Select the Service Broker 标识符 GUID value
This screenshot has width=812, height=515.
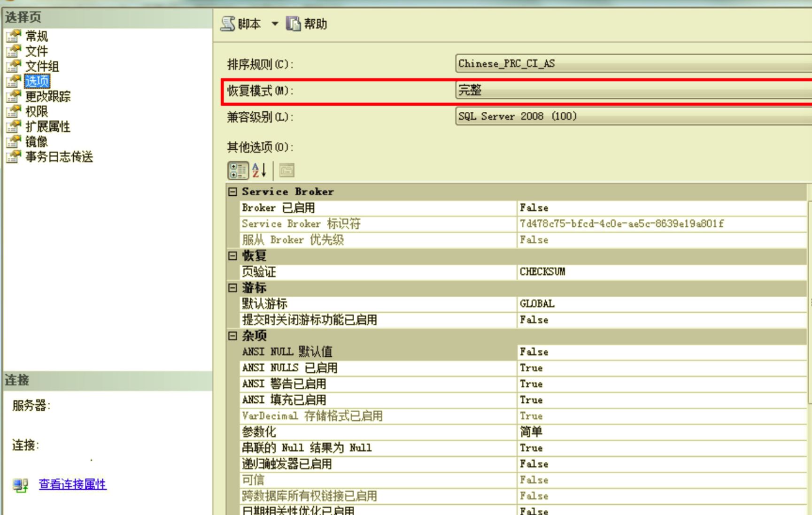coord(622,223)
